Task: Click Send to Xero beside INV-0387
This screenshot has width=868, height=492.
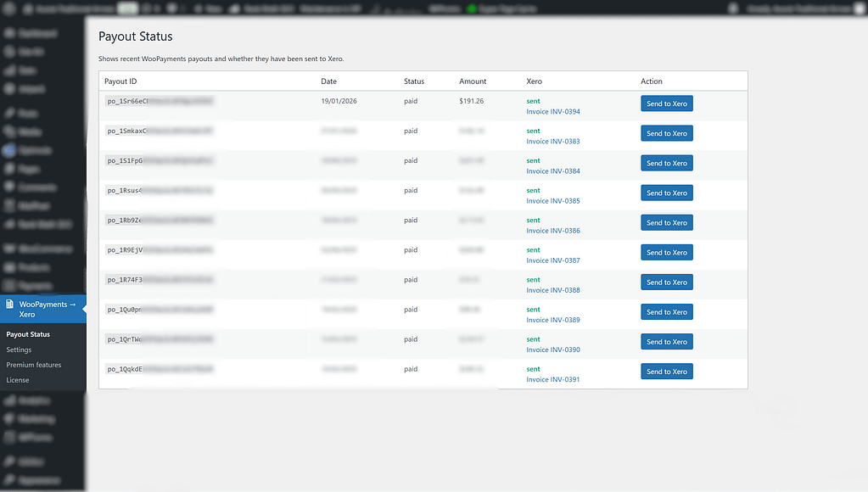Action: point(666,252)
